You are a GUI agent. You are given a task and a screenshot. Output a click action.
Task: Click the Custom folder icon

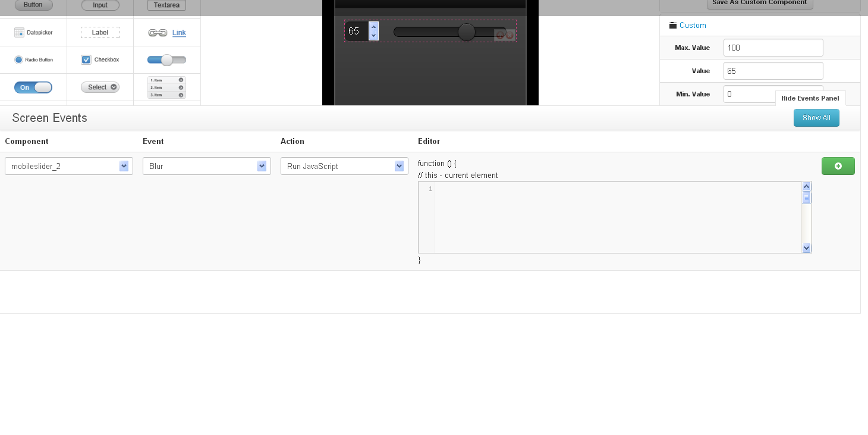[673, 26]
